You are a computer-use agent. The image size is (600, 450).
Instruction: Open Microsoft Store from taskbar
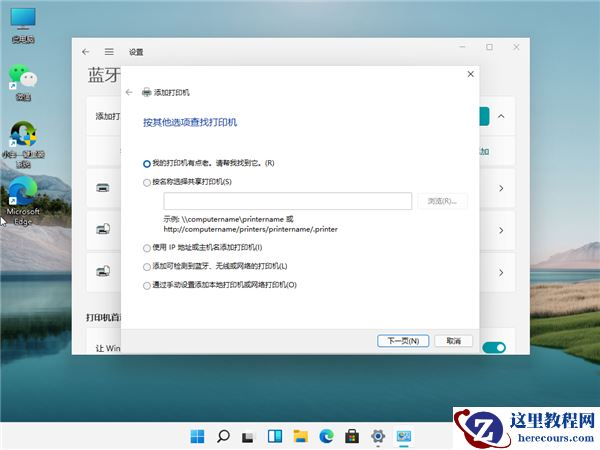coord(352,436)
